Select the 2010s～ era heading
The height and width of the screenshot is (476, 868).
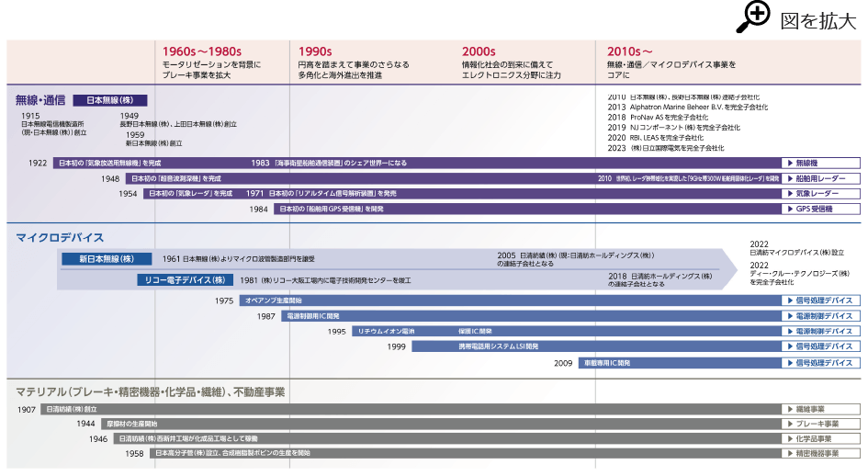(629, 51)
